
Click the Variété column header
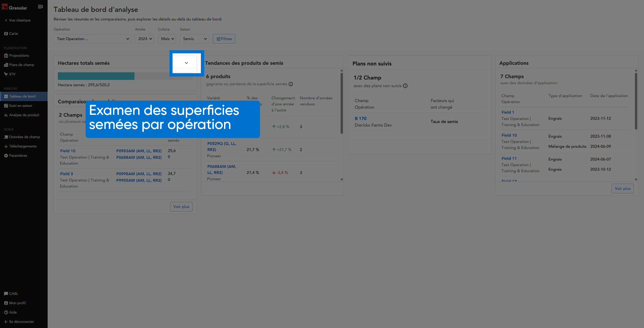[213, 98]
